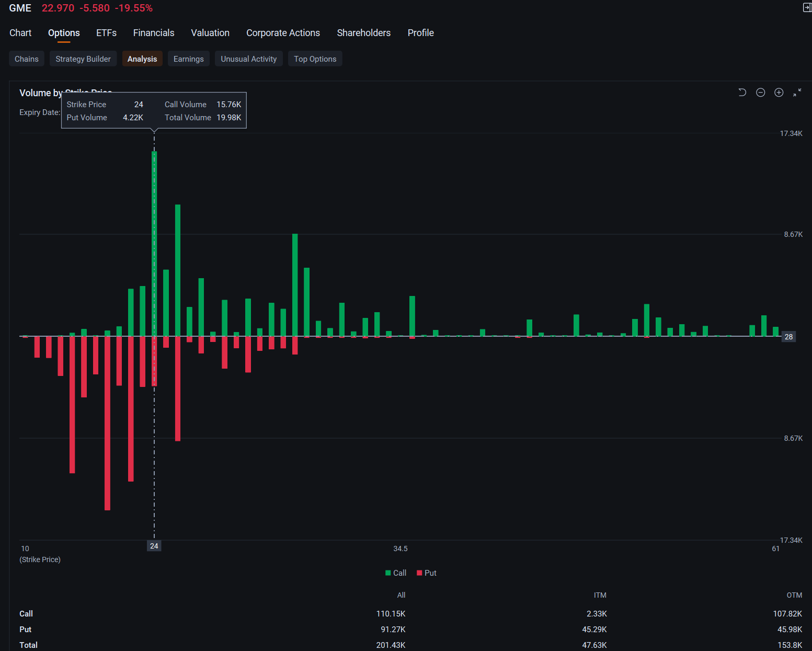Click the last price 22.970
Screen dimensions: 812x651
tap(58, 8)
